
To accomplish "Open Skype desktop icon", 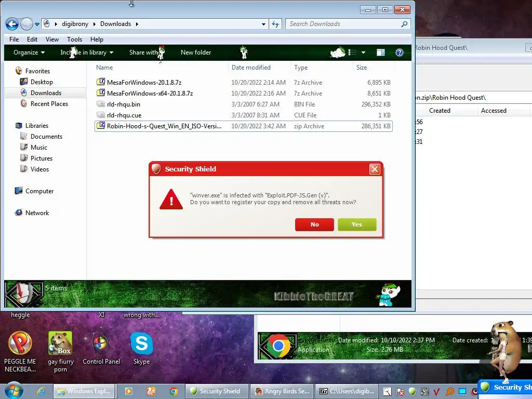I will click(x=141, y=348).
